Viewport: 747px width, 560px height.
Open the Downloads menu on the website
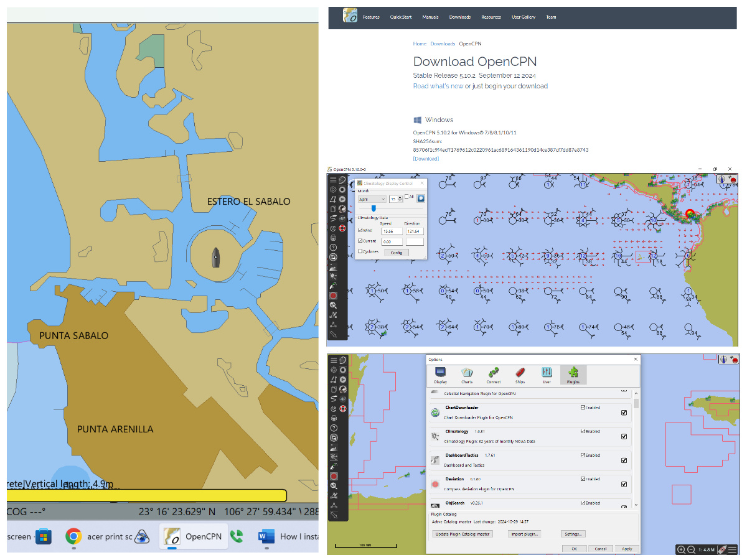[459, 17]
